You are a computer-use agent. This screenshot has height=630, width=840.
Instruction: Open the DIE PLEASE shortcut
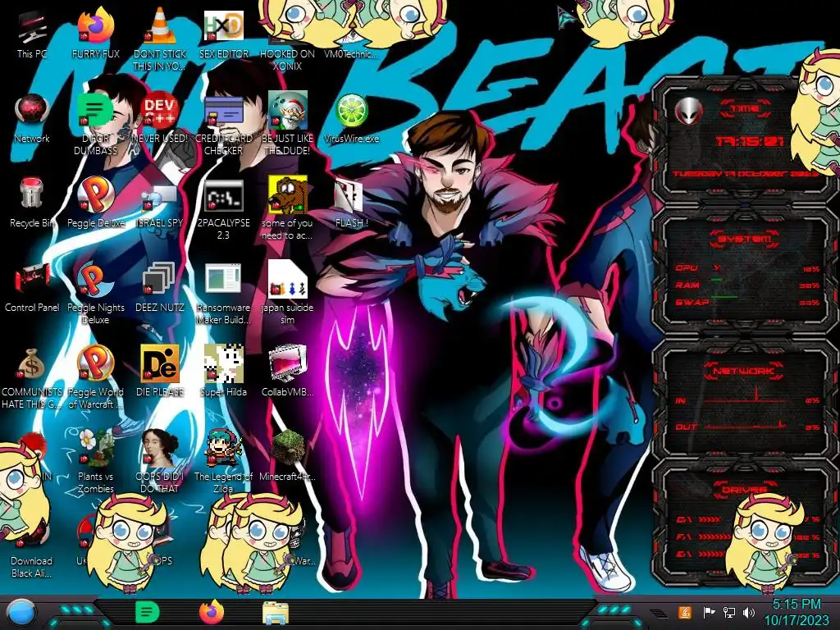[160, 372]
